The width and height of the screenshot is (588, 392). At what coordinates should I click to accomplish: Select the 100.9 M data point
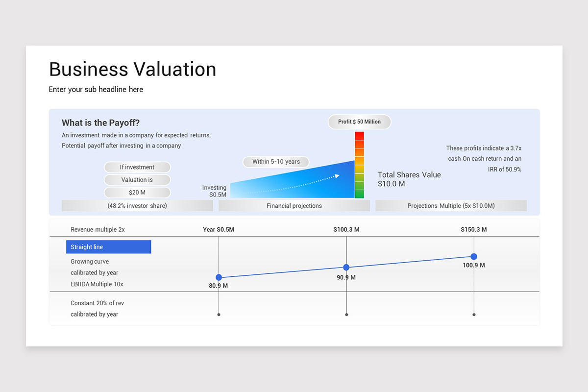[x=473, y=256]
